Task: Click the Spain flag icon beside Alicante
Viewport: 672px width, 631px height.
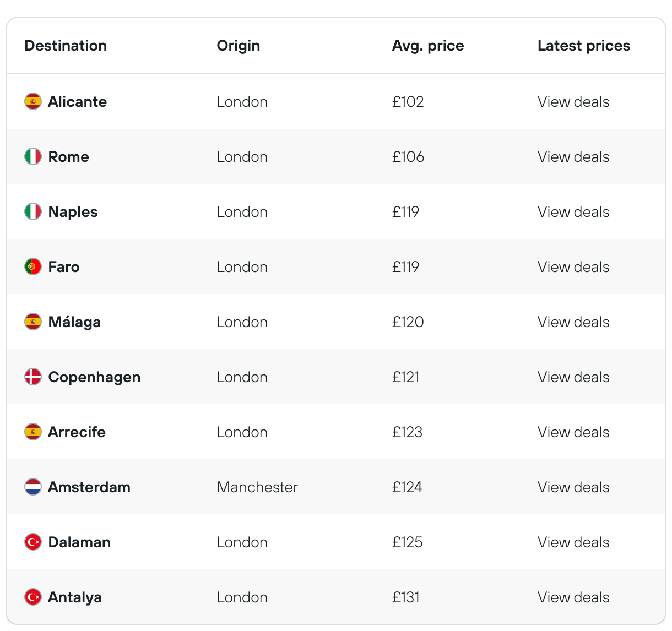Action: coord(33,101)
